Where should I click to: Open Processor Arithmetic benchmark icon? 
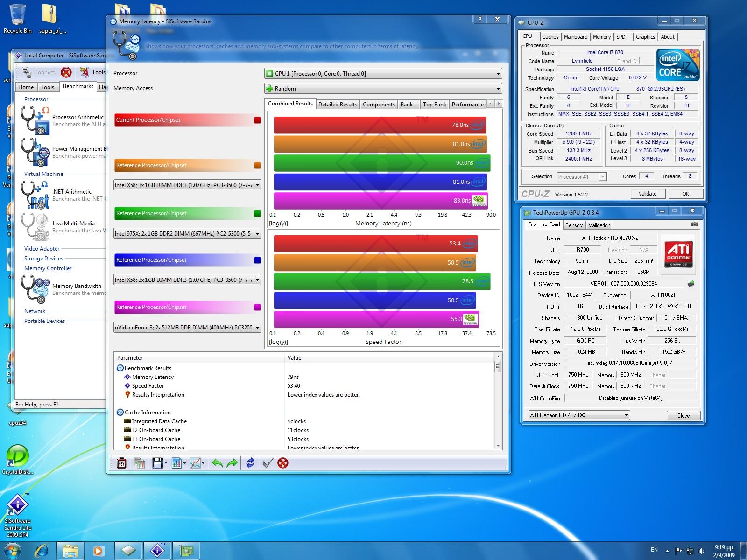[x=35, y=120]
